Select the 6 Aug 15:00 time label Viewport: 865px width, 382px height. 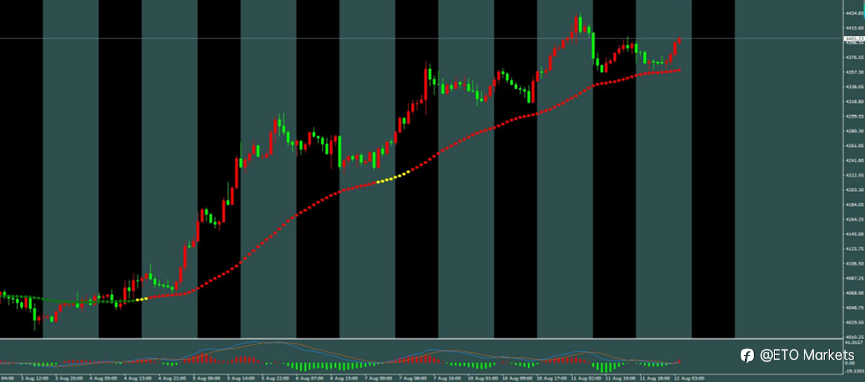[344, 378]
